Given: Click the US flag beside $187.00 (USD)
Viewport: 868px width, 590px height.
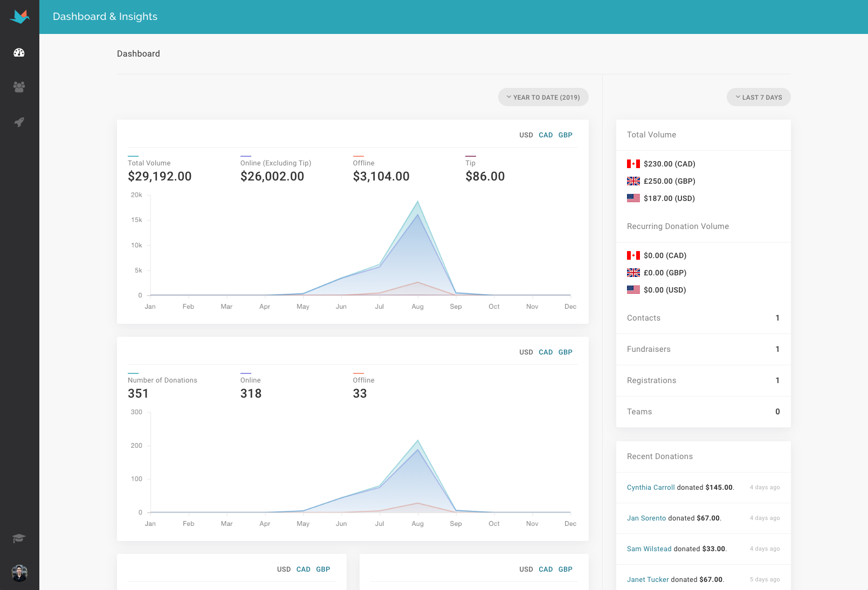Looking at the screenshot, I should click(x=633, y=198).
